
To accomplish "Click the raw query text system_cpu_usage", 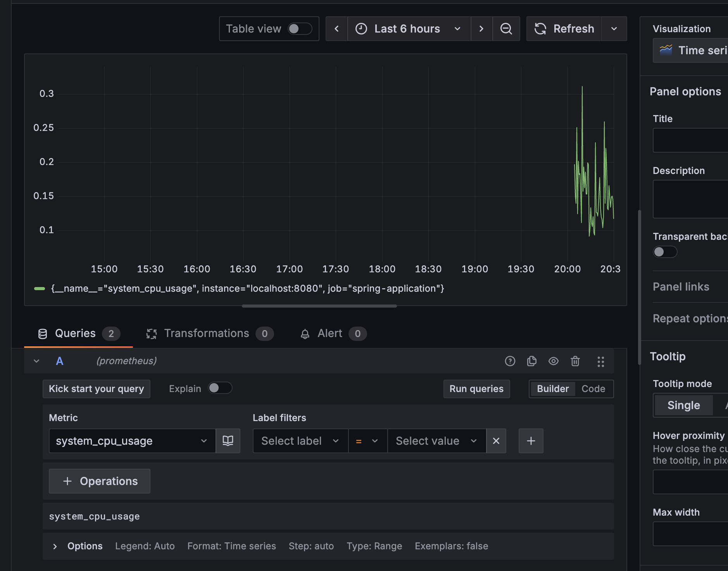I will pos(95,516).
